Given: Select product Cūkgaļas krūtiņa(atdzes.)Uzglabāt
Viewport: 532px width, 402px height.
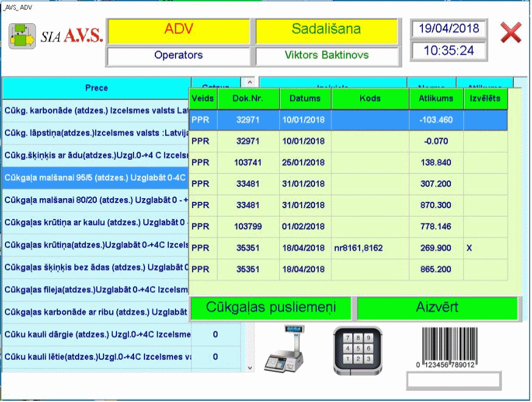Looking at the screenshot, I should coord(95,245).
